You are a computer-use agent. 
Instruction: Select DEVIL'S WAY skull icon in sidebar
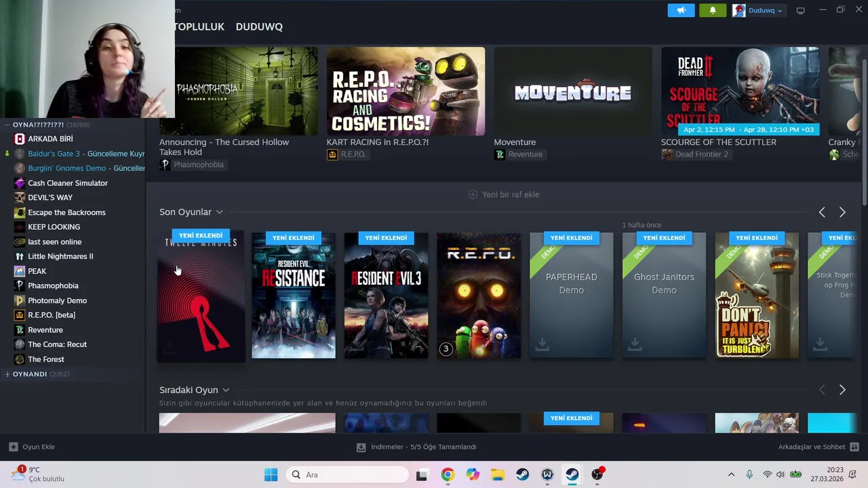[x=20, y=198]
